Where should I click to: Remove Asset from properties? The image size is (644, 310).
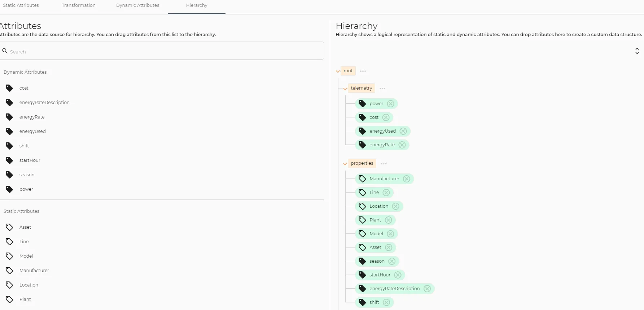point(389,247)
